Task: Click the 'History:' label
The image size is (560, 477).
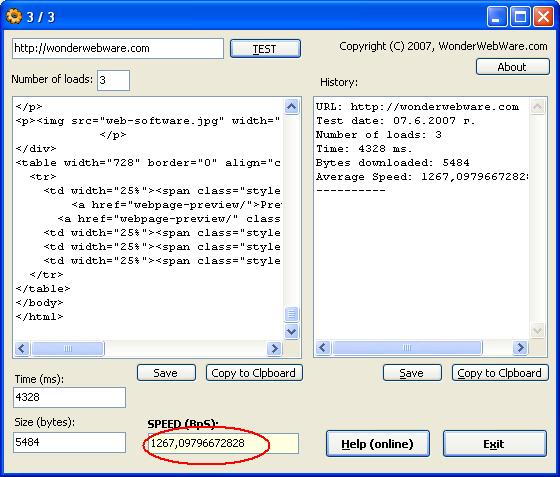Action: (x=339, y=82)
